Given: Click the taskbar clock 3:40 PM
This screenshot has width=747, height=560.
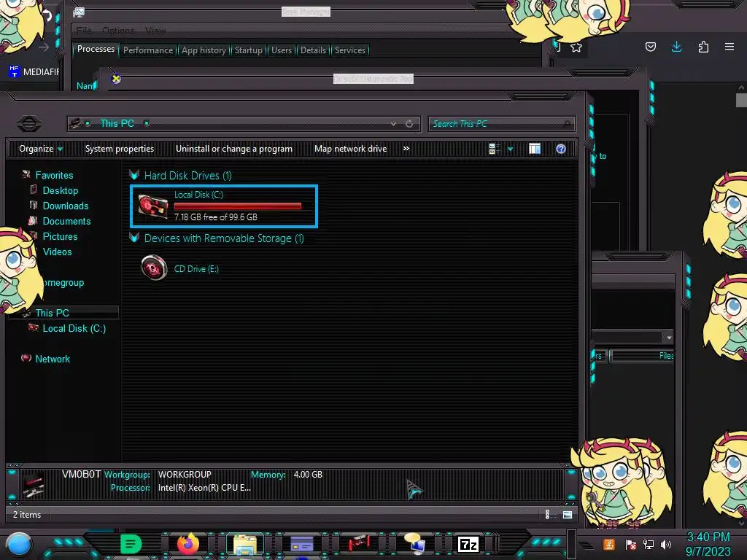Looking at the screenshot, I should [x=708, y=537].
